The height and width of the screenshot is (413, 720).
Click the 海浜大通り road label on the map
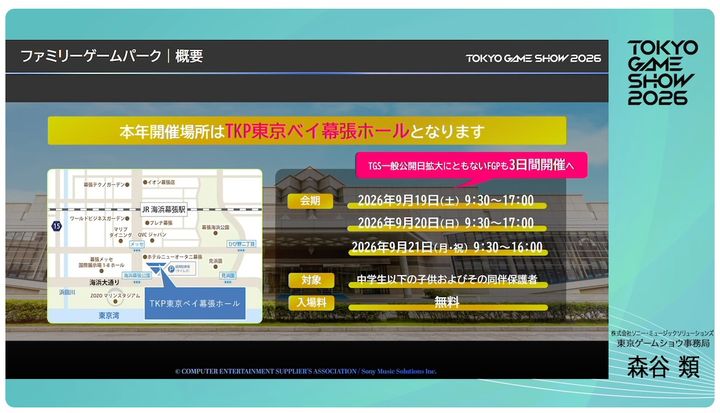coord(104,283)
